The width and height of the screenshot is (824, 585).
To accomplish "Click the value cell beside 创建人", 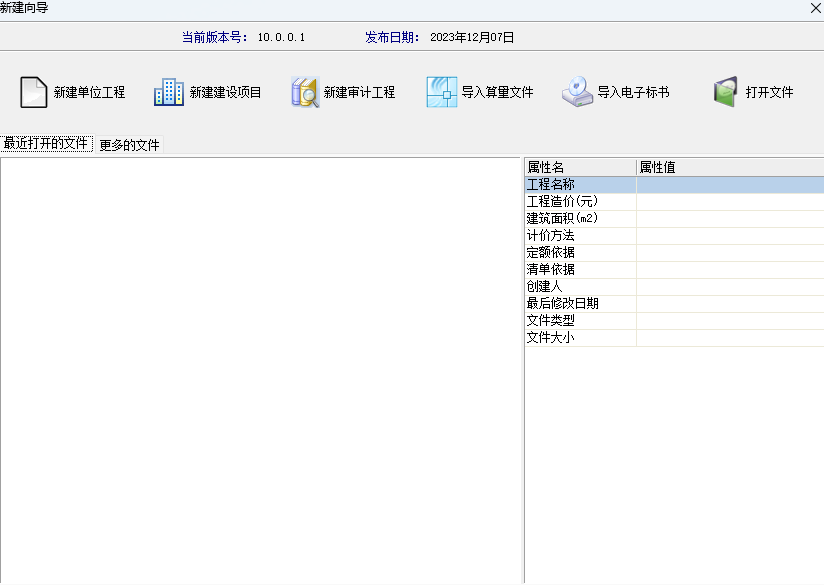I will [x=729, y=286].
